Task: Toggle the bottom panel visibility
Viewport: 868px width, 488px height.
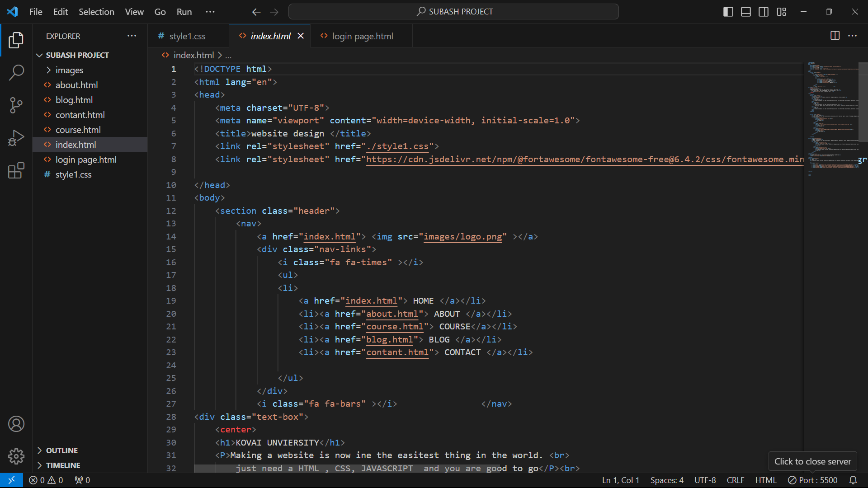Action: click(746, 12)
